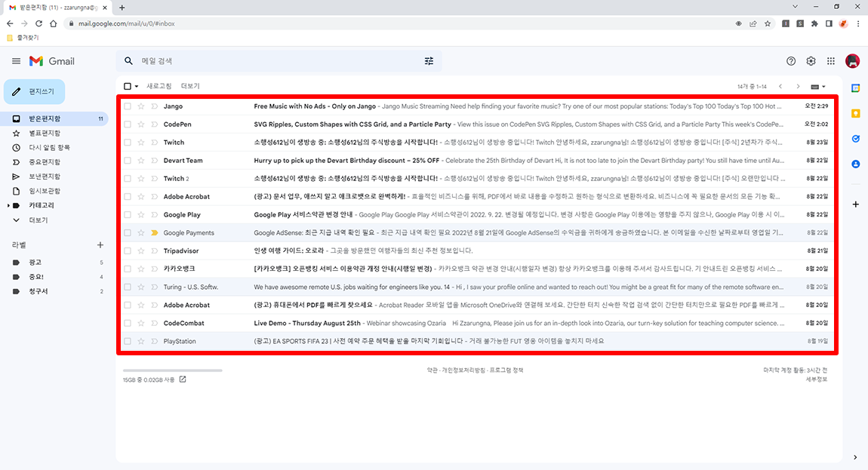Go to older messages page arrow
Viewport: 868px width, 470px height.
point(798,86)
